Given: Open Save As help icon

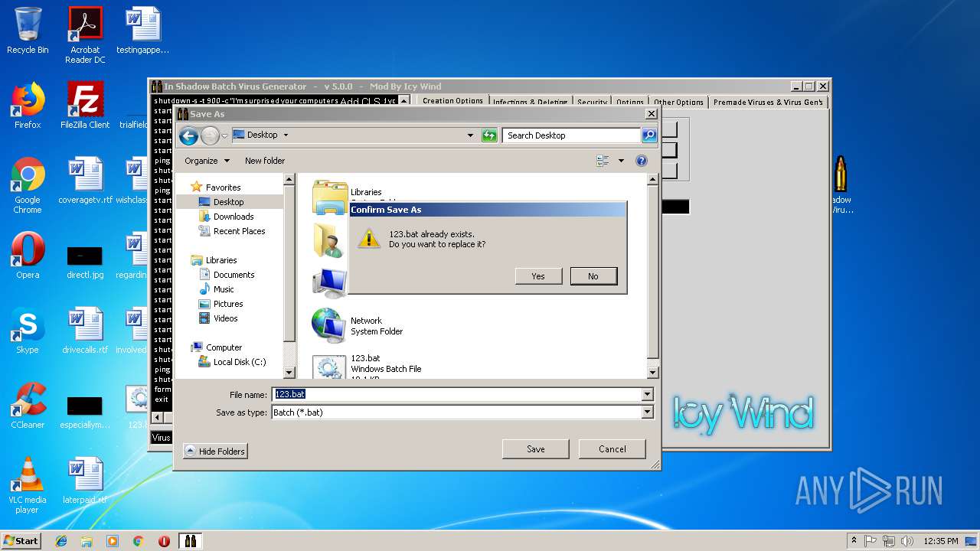Looking at the screenshot, I should click(642, 161).
